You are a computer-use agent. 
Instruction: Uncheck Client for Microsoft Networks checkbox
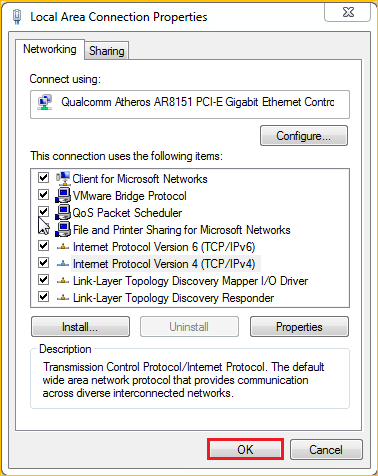tap(43, 178)
